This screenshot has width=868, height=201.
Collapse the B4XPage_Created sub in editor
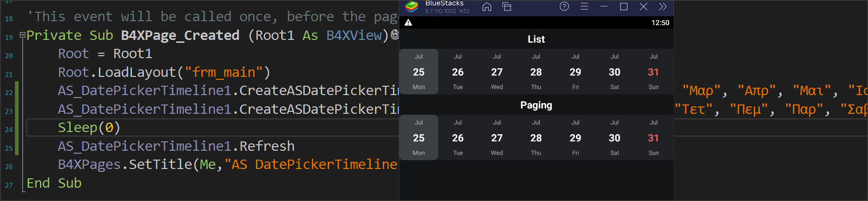(x=22, y=35)
